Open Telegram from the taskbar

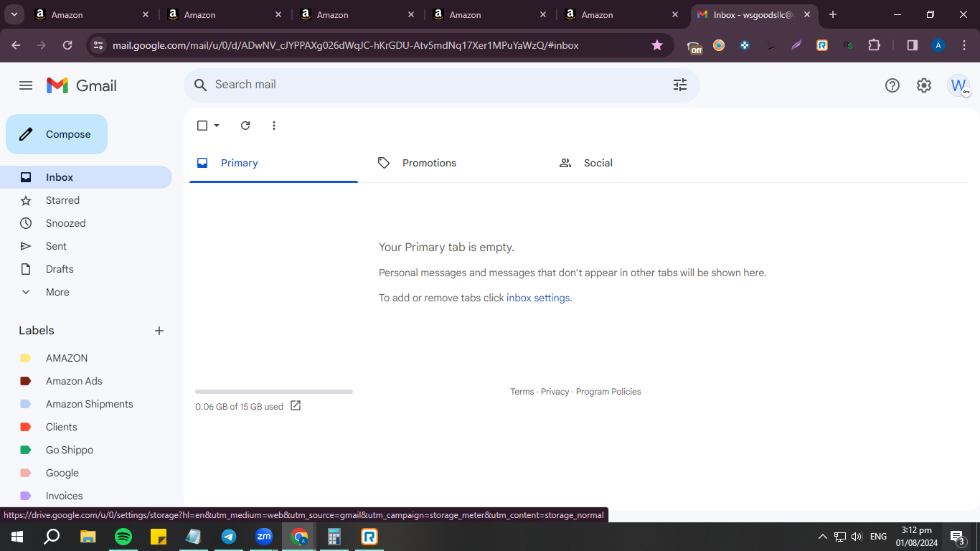[x=229, y=537]
